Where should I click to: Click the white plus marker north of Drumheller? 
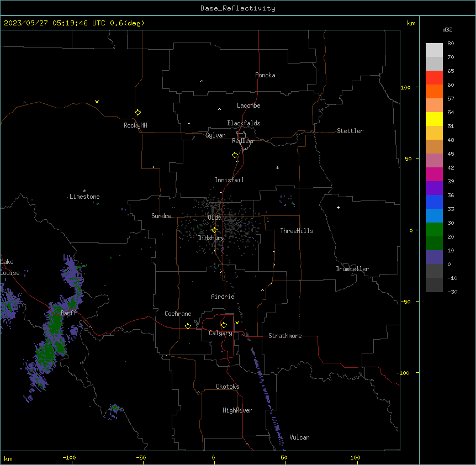tap(338, 207)
